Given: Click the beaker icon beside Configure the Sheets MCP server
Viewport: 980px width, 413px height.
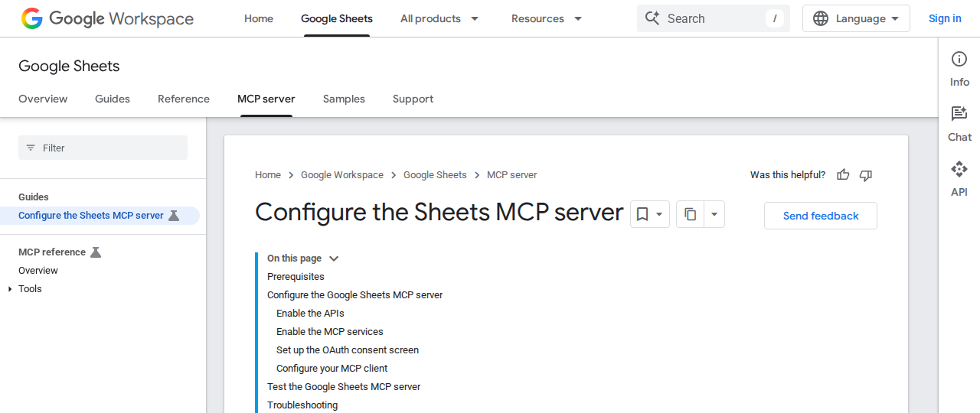Looking at the screenshot, I should tap(174, 216).
